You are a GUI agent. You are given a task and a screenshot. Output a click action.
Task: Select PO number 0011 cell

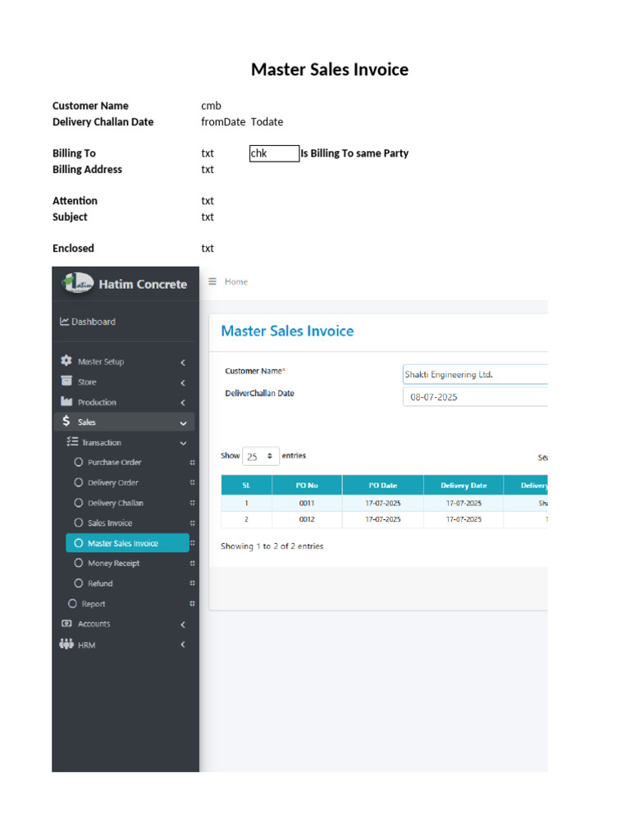pyautogui.click(x=307, y=503)
